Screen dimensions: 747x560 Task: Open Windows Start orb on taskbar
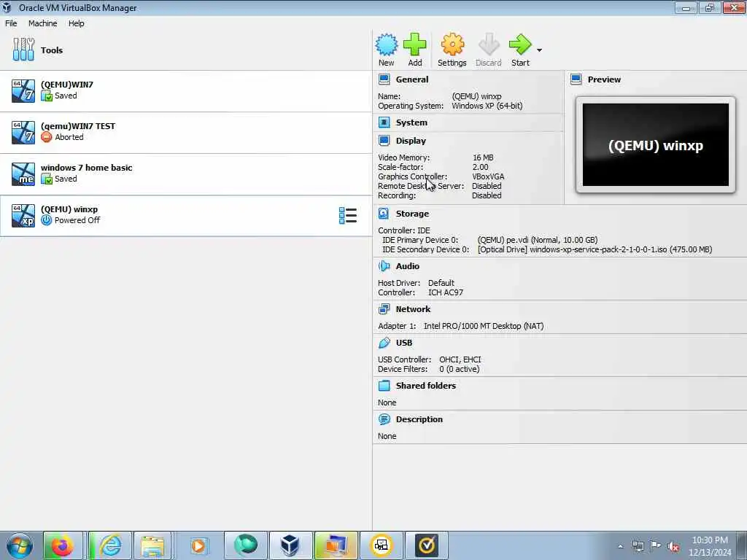click(x=20, y=545)
